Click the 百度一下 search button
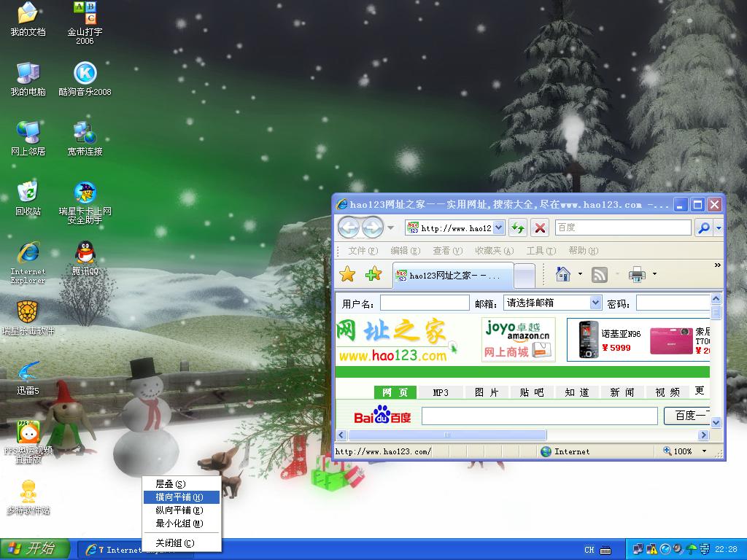 (687, 416)
